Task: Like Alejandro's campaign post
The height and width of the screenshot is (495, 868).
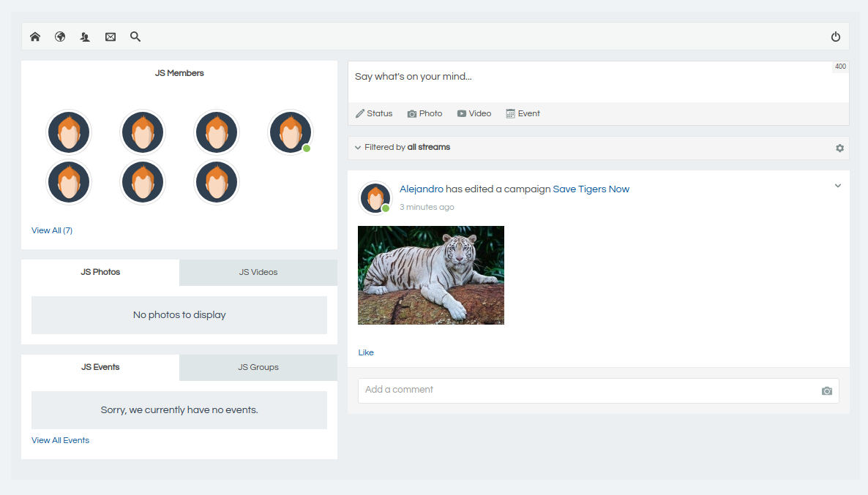Action: click(x=366, y=352)
